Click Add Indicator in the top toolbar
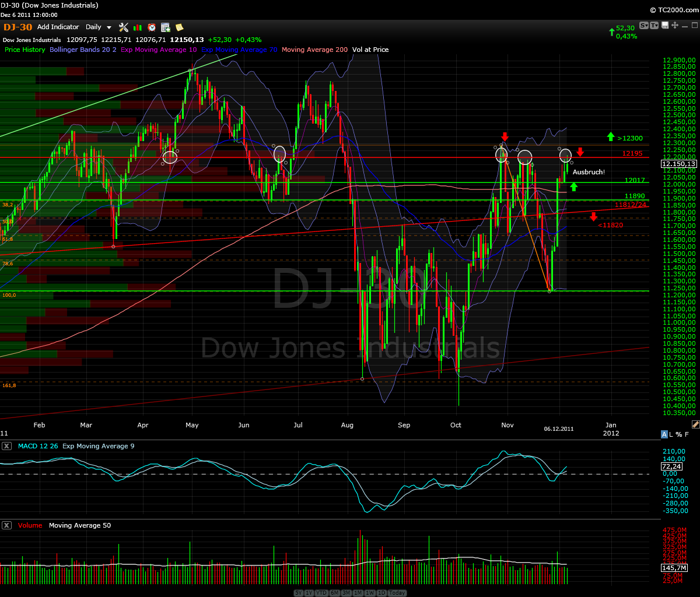 click(58, 27)
